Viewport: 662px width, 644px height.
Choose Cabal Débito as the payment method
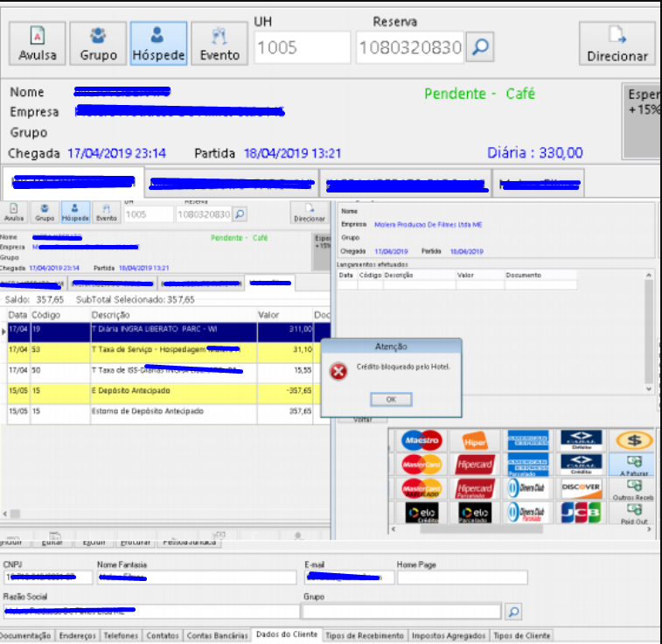click(582, 440)
